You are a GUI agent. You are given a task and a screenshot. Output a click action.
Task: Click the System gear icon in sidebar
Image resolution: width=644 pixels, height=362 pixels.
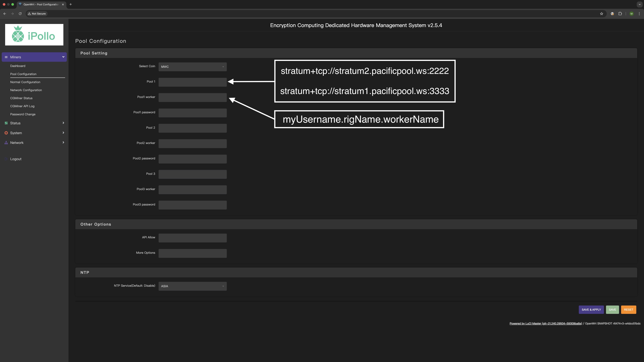[6, 133]
